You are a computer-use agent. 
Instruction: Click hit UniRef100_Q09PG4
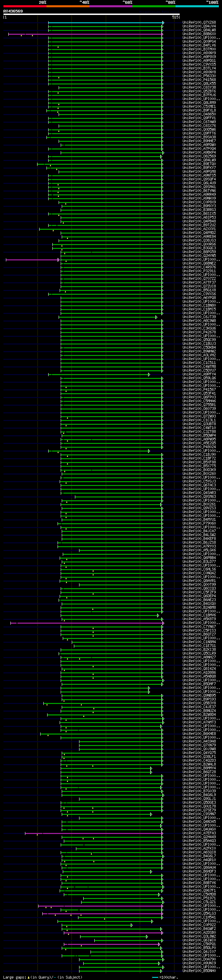click(x=199, y=41)
